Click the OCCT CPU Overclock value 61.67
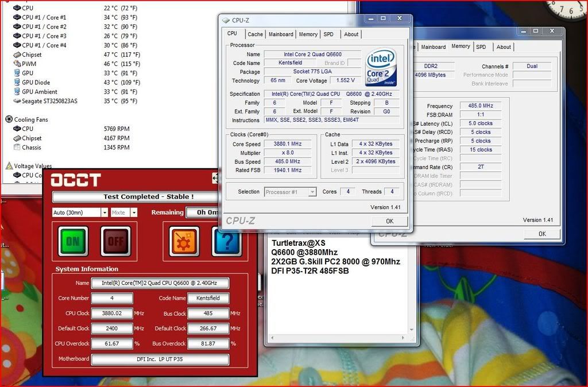588x387 pixels. click(x=112, y=344)
